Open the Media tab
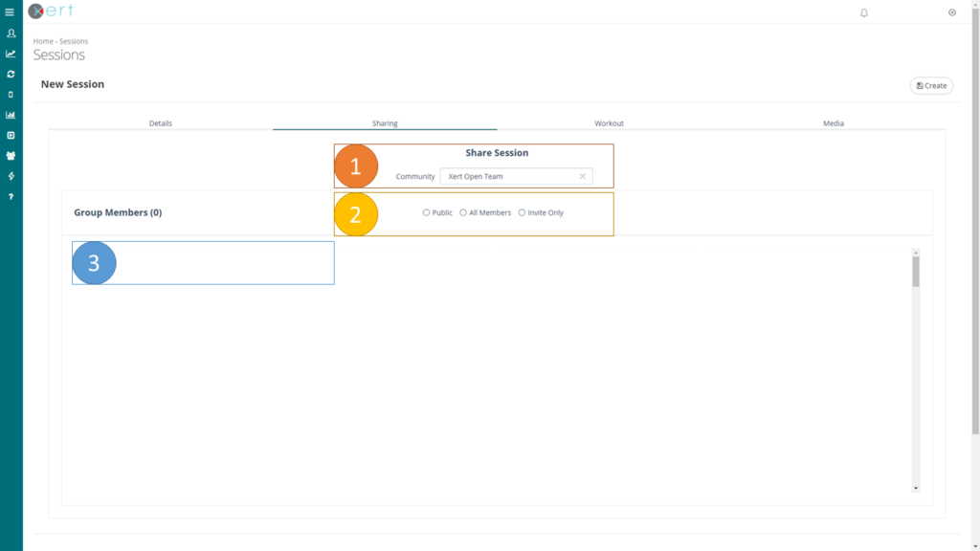The height and width of the screenshot is (551, 980). point(834,123)
